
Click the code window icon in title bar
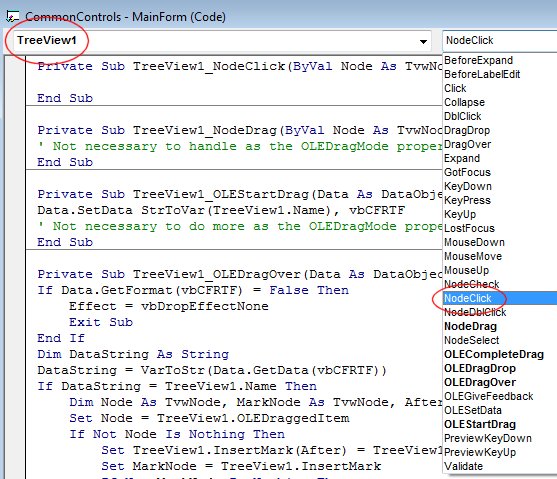(13, 16)
